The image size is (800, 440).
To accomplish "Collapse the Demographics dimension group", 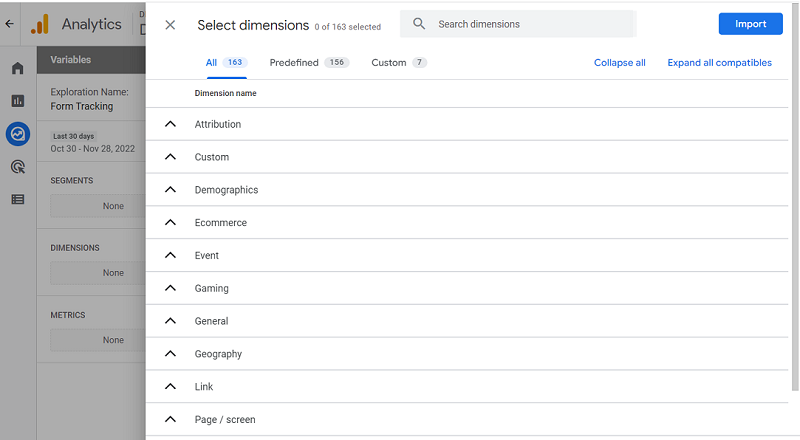I will point(171,190).
